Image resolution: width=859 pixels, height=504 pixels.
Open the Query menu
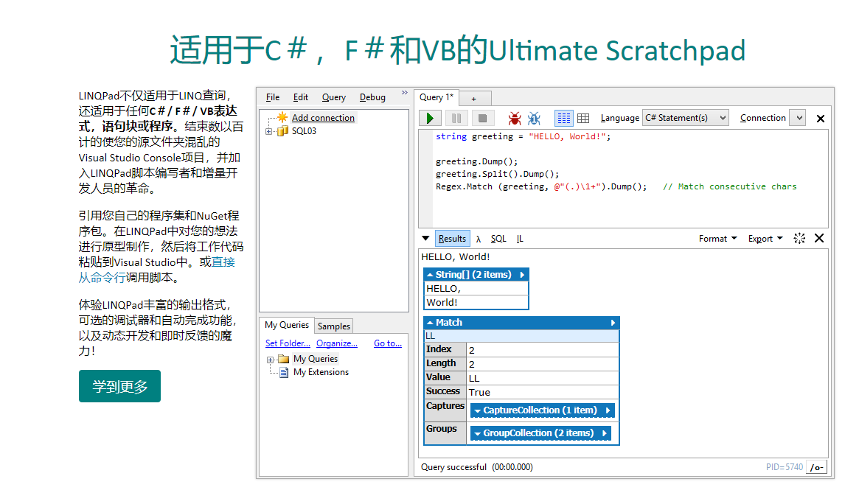click(333, 97)
